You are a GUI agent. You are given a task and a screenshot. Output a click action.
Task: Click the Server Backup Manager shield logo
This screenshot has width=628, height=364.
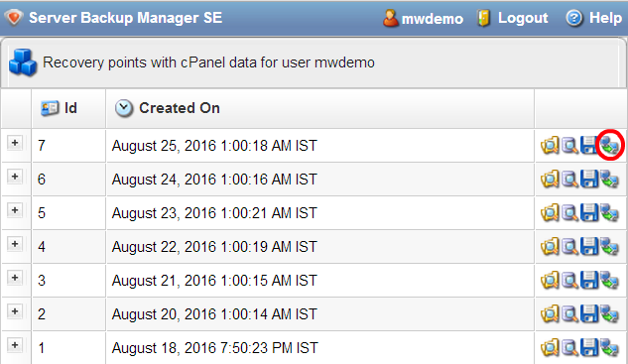[x=14, y=18]
